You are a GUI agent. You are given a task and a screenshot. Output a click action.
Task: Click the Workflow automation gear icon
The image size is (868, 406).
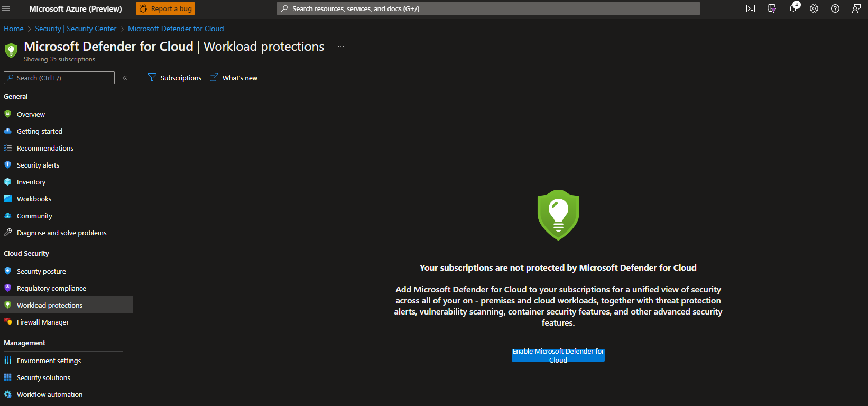[x=7, y=394]
